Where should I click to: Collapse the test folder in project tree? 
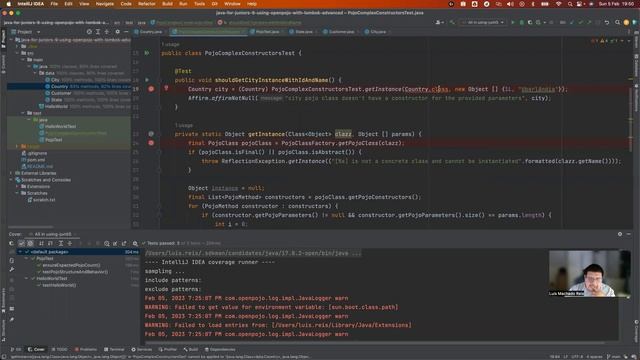(x=23, y=113)
